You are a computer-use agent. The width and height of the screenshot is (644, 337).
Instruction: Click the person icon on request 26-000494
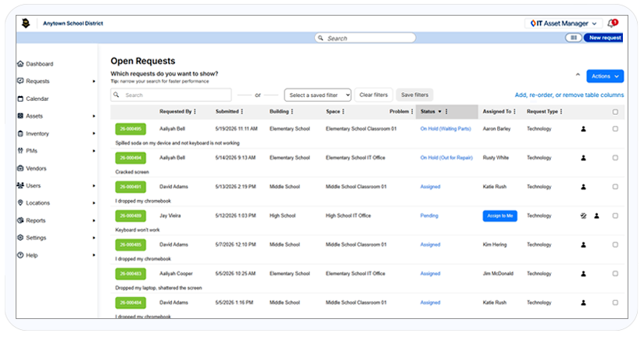tap(583, 158)
